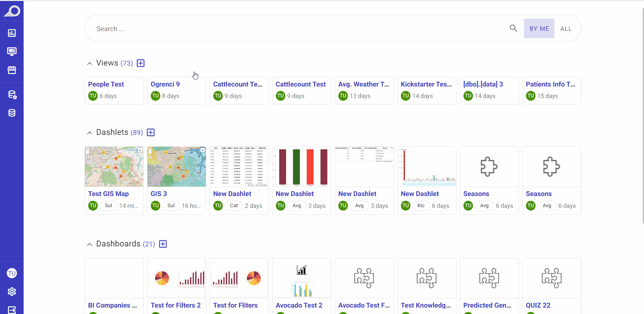644x314 pixels.
Task: Add a new view with plus icon
Action: tap(141, 63)
